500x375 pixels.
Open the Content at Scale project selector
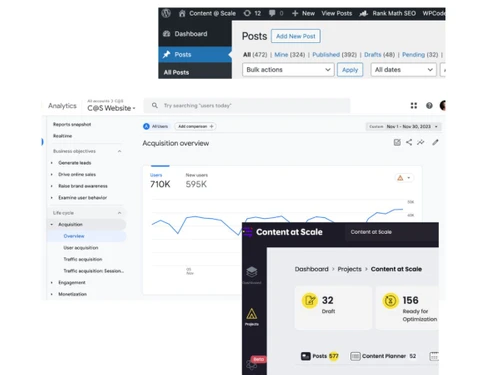click(x=392, y=232)
